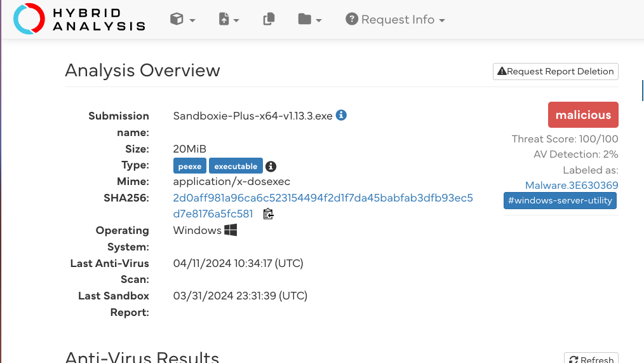Click the question mark icon in navbar
The image size is (644, 363).
click(352, 20)
